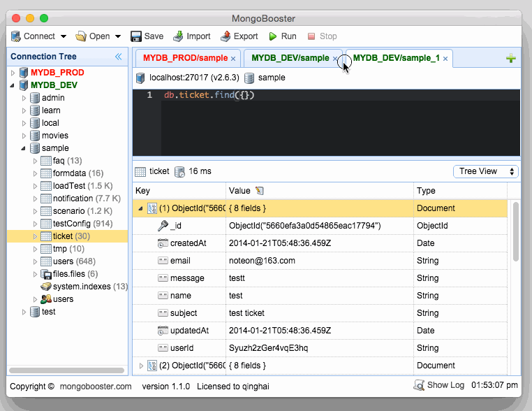Click the Type column header
This screenshot has width=532, height=411.
coord(460,191)
